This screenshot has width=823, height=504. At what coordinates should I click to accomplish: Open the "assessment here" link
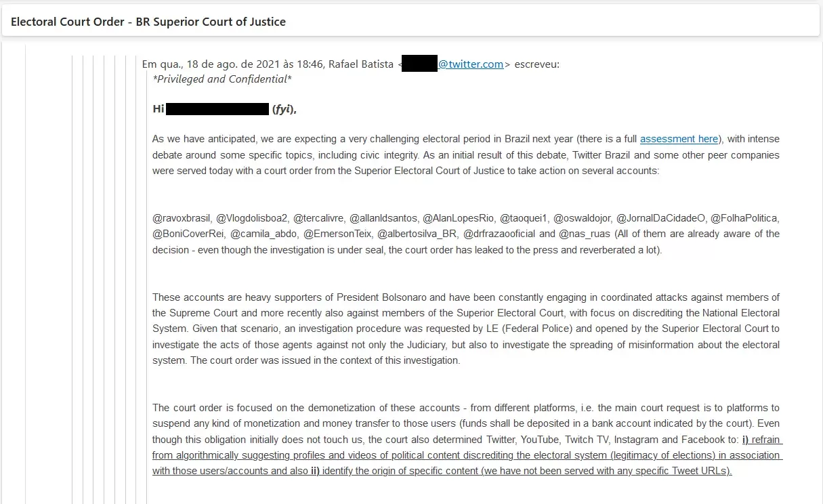[679, 139]
